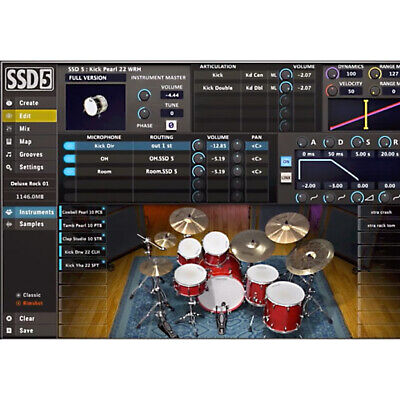Adjust the Velocity knob
This screenshot has width=400, height=400.
pos(332,91)
